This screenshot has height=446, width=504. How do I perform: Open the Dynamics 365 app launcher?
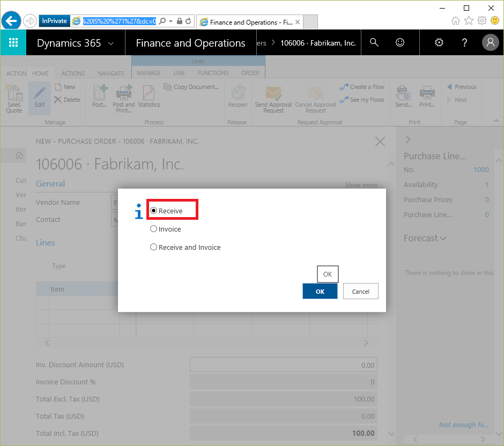pyautogui.click(x=13, y=42)
